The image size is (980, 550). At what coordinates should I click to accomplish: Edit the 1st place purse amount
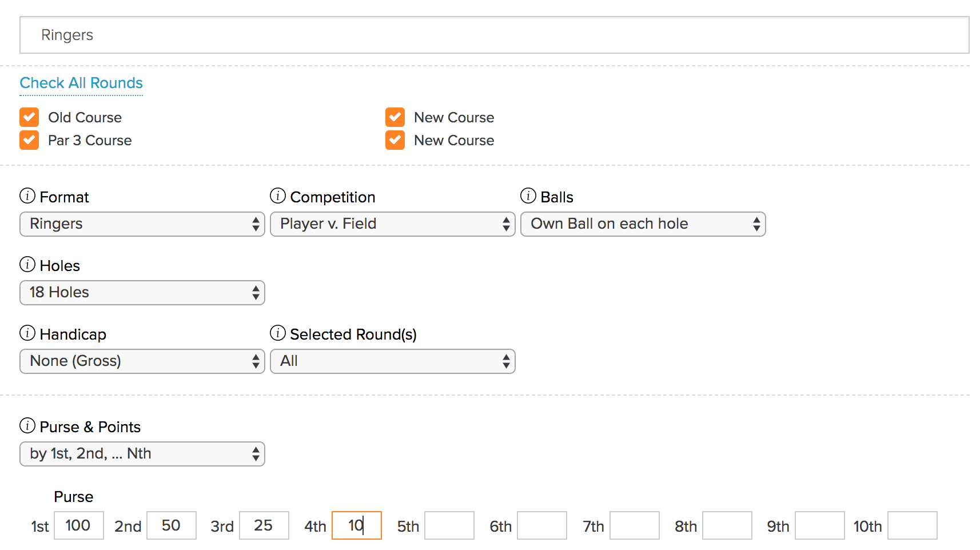click(78, 525)
